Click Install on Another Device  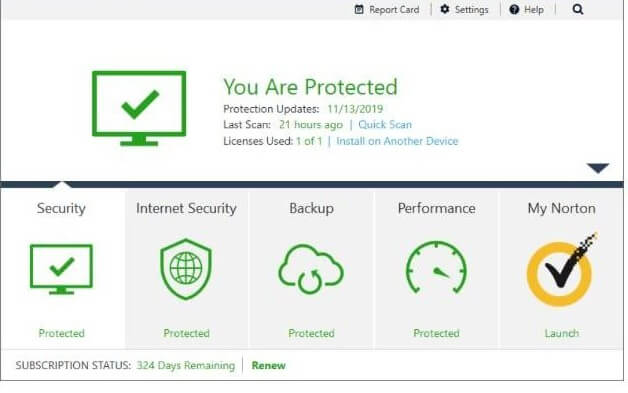click(397, 141)
